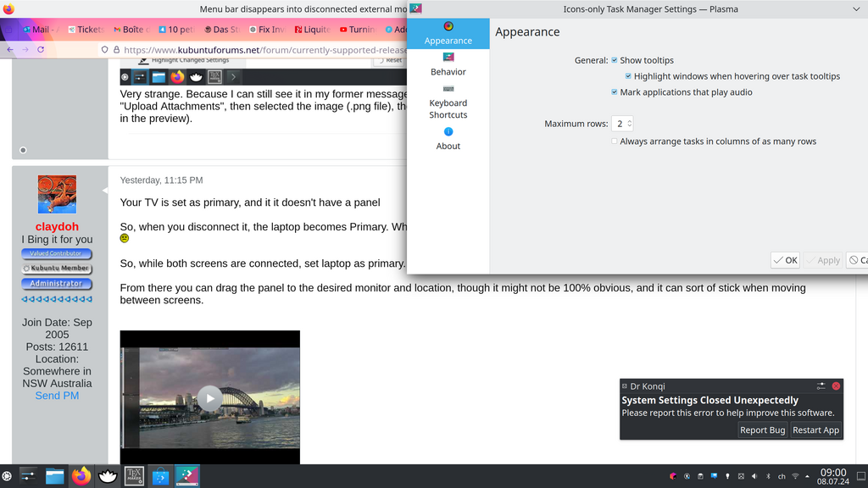Click the Apply button in settings dialog
Viewport: 868px width, 488px height.
click(822, 260)
